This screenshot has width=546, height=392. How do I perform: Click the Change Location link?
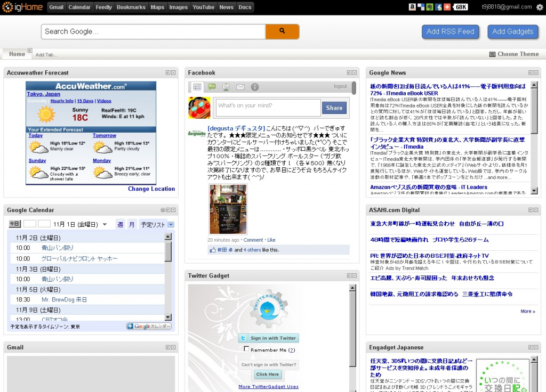(x=151, y=189)
